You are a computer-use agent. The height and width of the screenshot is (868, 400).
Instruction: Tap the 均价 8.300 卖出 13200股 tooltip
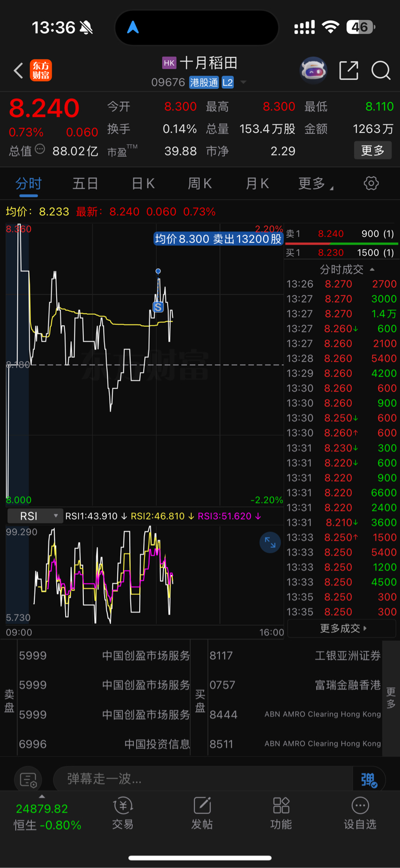[x=218, y=239]
